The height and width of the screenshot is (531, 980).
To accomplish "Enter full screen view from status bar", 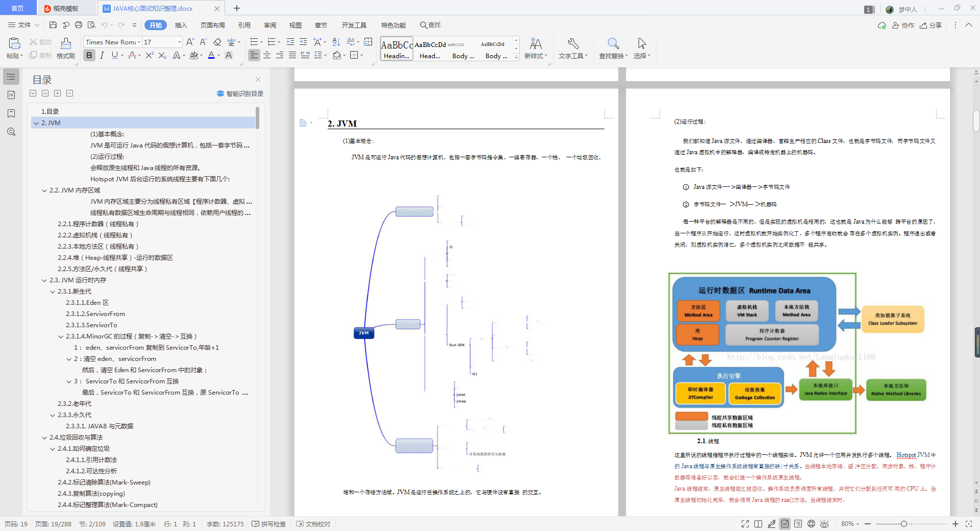I will click(x=745, y=524).
